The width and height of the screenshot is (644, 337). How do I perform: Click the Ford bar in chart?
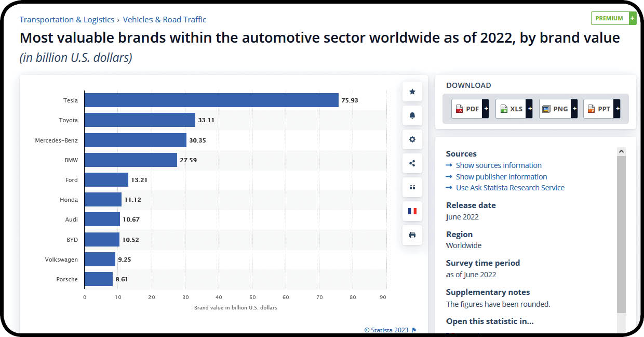(x=106, y=180)
